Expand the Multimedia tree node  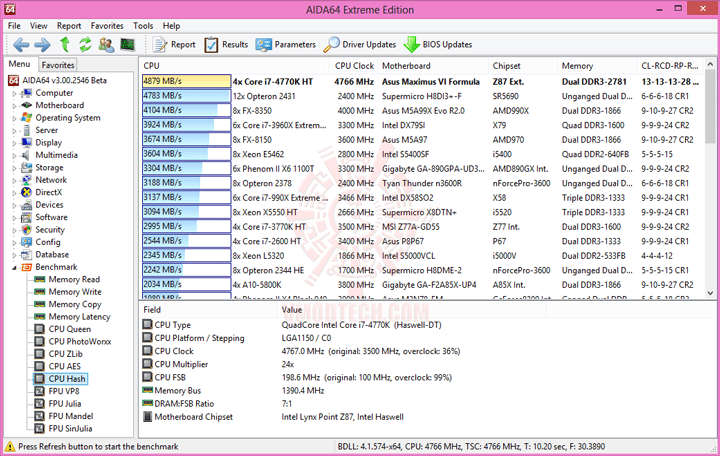tap(14, 155)
